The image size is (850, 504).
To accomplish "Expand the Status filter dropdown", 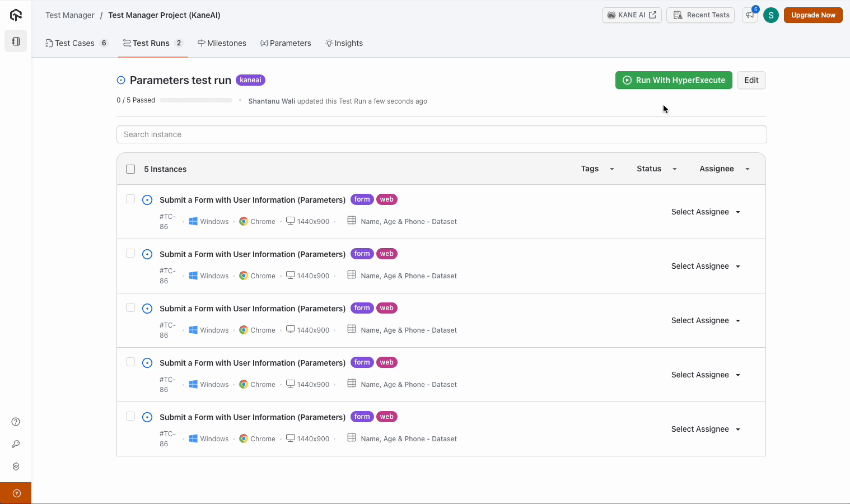I will (657, 169).
